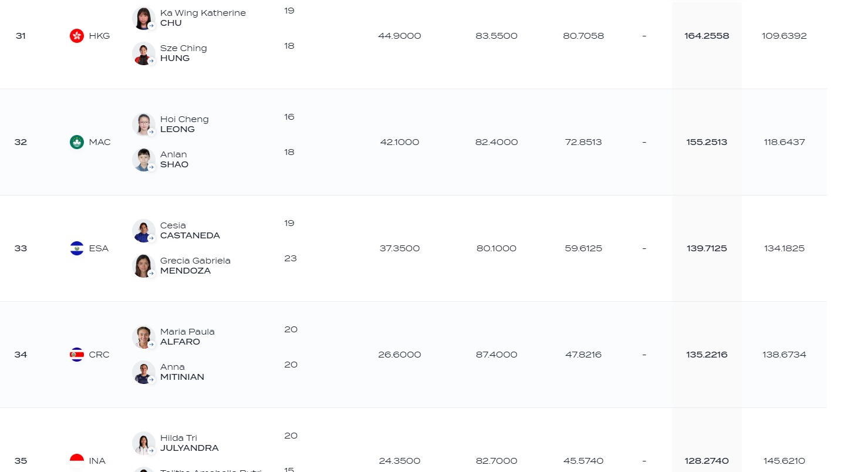Viewport: 868px width, 472px height.
Task: Click Hoi Cheng Leong's avatar photo
Action: [143, 124]
